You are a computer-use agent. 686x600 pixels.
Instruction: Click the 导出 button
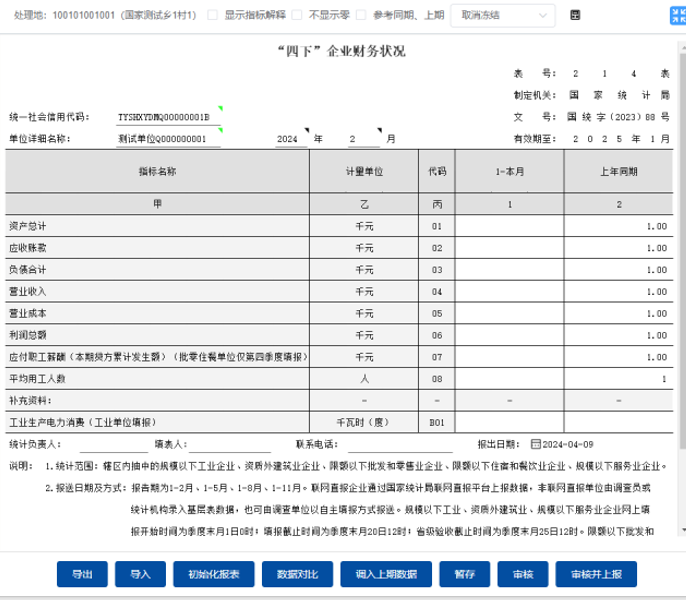[x=82, y=574]
